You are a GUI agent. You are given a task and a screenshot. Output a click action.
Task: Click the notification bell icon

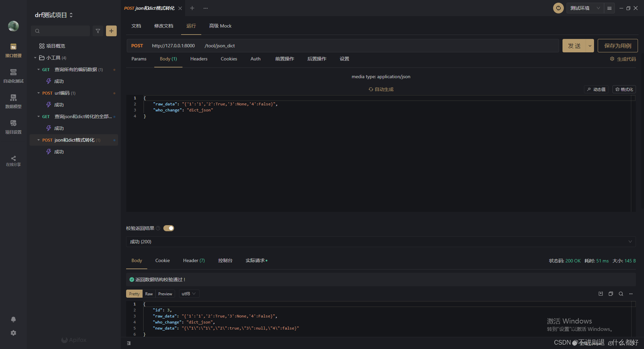pos(13,319)
